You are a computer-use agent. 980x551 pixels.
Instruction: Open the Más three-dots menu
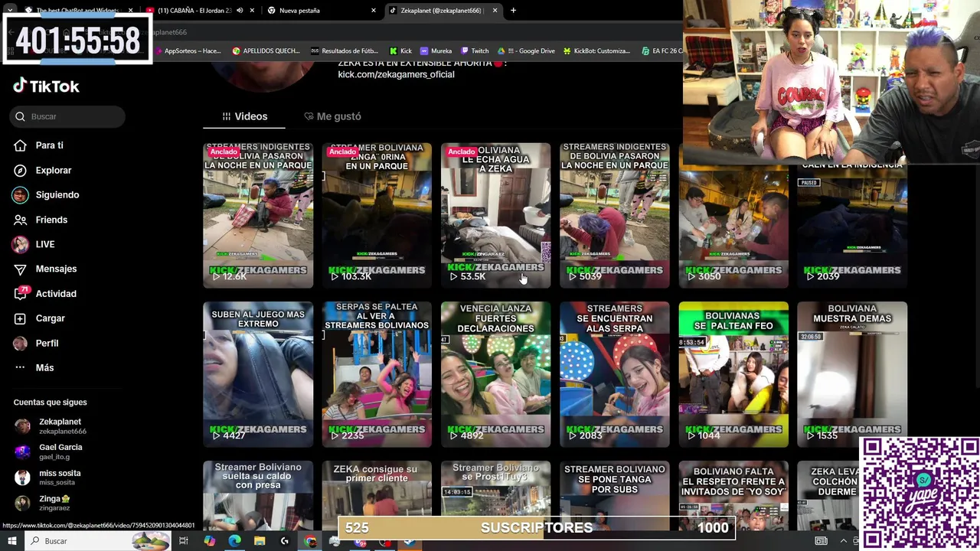pos(44,367)
